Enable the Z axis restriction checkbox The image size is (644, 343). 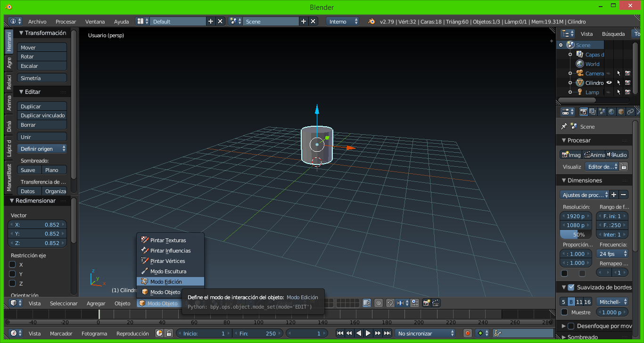13,284
